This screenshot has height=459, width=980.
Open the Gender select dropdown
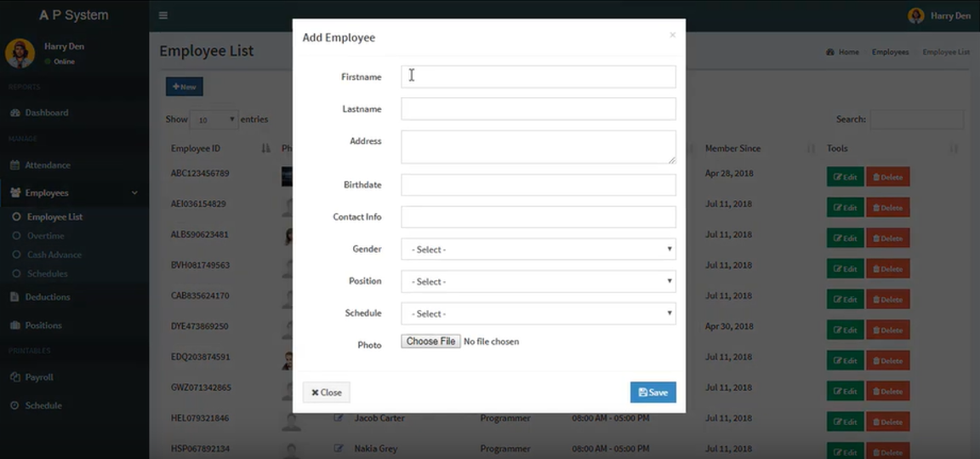(x=538, y=249)
